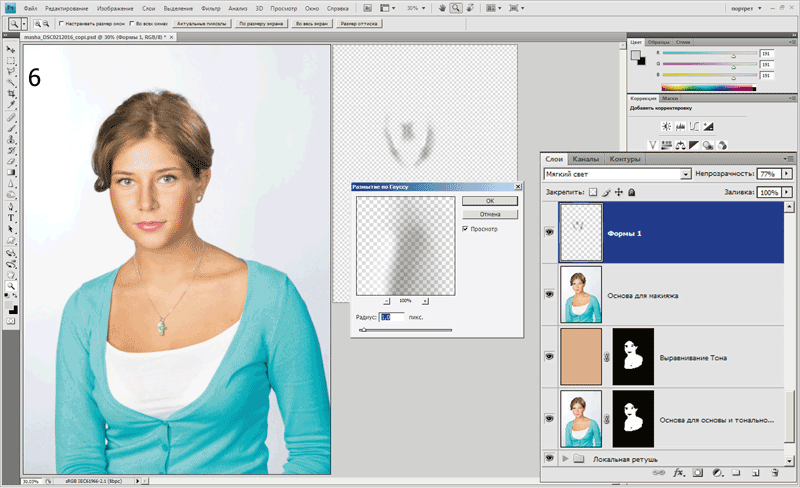Delete layer using the trash icon
The height and width of the screenshot is (488, 800).
click(x=774, y=470)
